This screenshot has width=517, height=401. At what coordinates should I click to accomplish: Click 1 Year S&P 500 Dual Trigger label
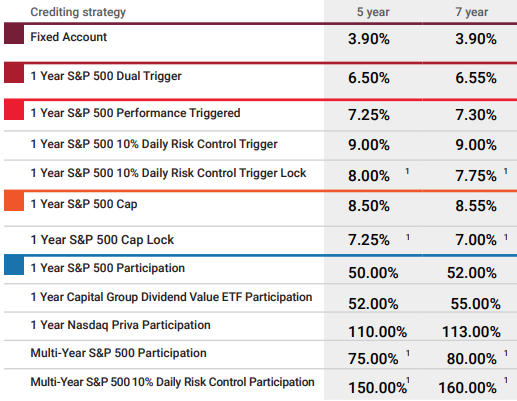[x=106, y=76]
